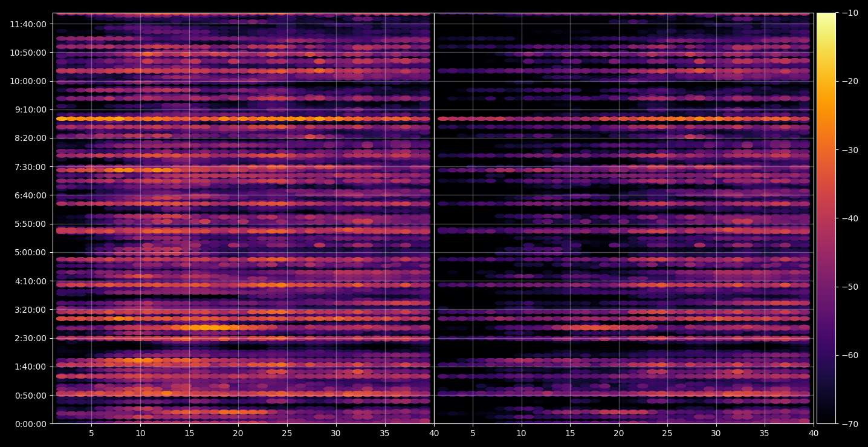The height and width of the screenshot is (447, 868).
Task: Click the −70 colorbar tick label
Action: click(x=849, y=424)
